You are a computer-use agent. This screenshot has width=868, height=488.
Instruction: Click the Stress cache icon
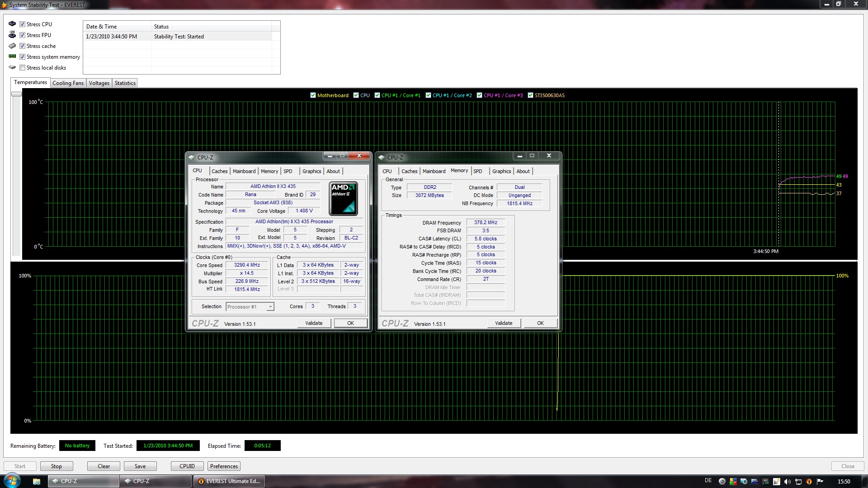coord(12,46)
